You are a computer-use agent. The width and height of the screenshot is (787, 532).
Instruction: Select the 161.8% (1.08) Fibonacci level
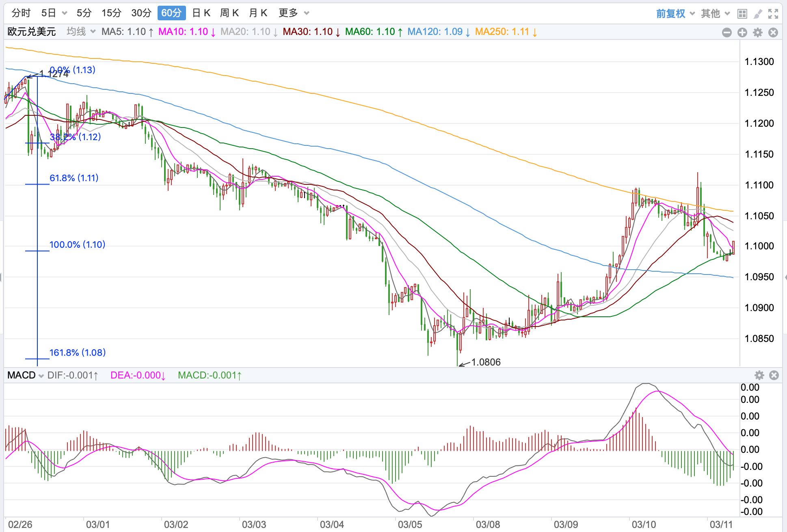click(78, 353)
